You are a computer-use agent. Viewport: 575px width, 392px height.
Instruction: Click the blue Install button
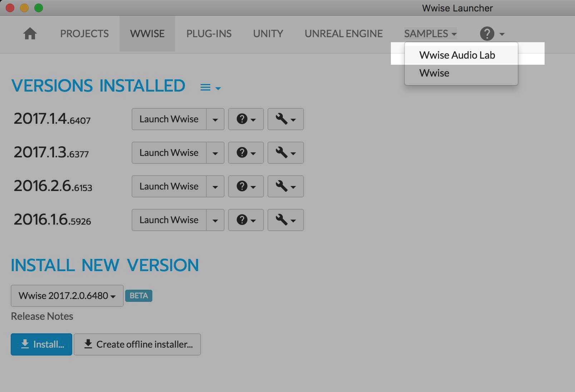pyautogui.click(x=41, y=344)
